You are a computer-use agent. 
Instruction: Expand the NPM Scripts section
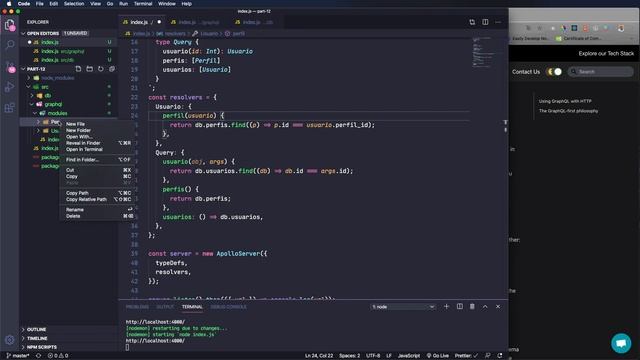click(23, 347)
